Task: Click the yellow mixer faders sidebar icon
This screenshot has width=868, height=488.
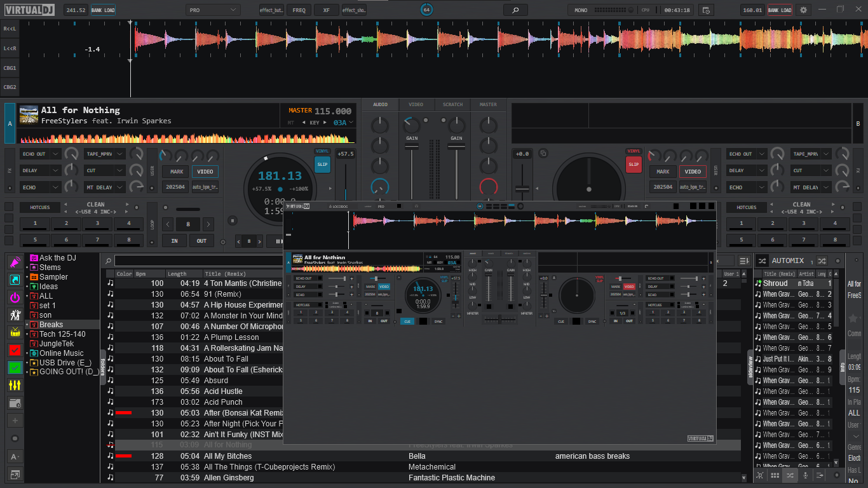Action: tap(15, 385)
